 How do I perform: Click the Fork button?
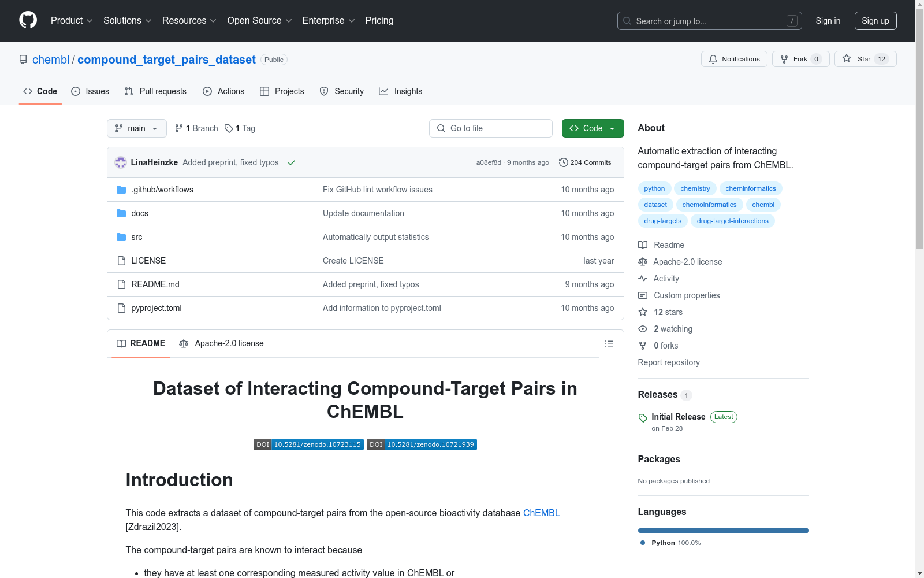(x=800, y=59)
